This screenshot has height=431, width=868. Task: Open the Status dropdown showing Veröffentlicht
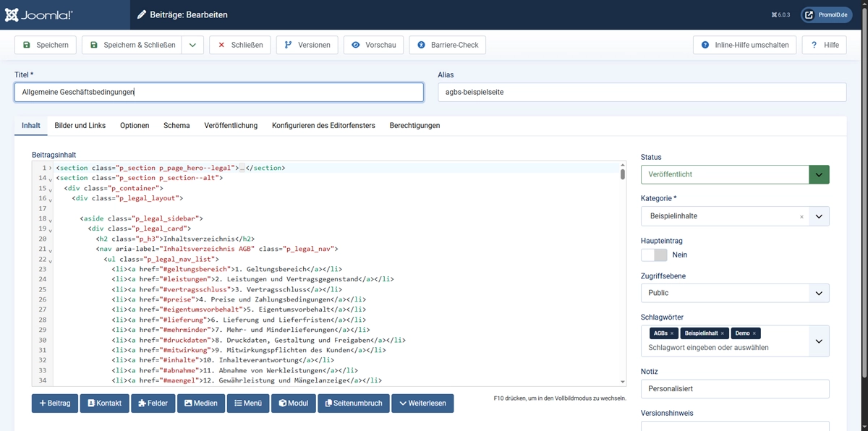[x=819, y=174]
